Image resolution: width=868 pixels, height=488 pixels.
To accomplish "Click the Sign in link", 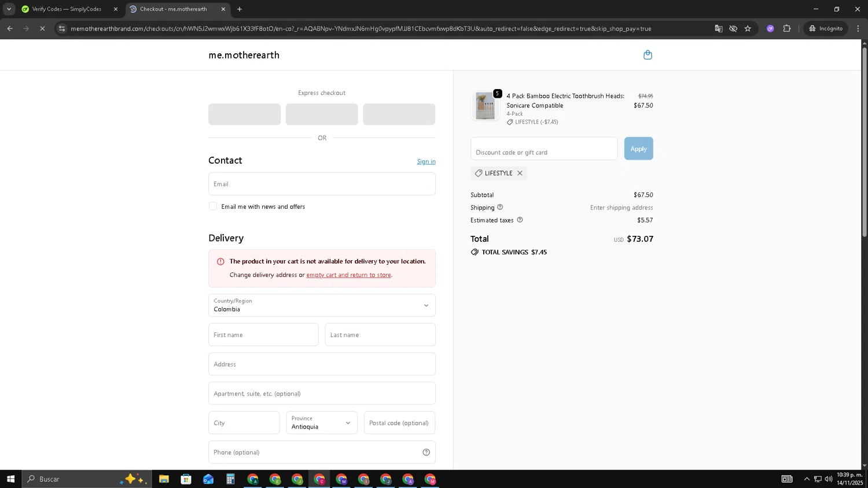I will coord(426,161).
